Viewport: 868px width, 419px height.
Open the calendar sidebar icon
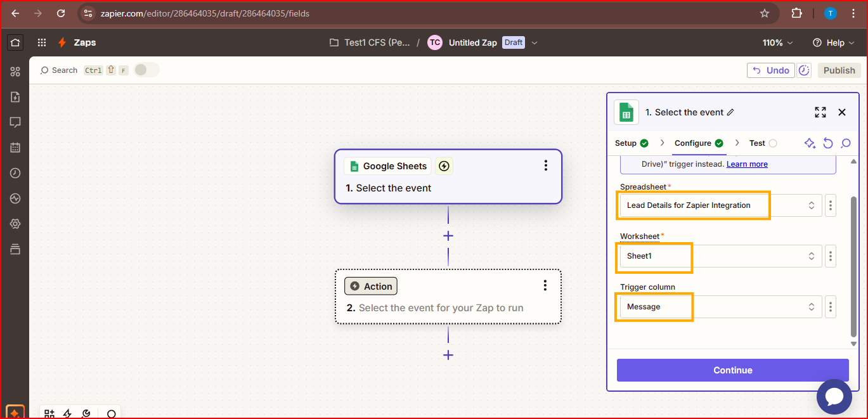pos(15,148)
